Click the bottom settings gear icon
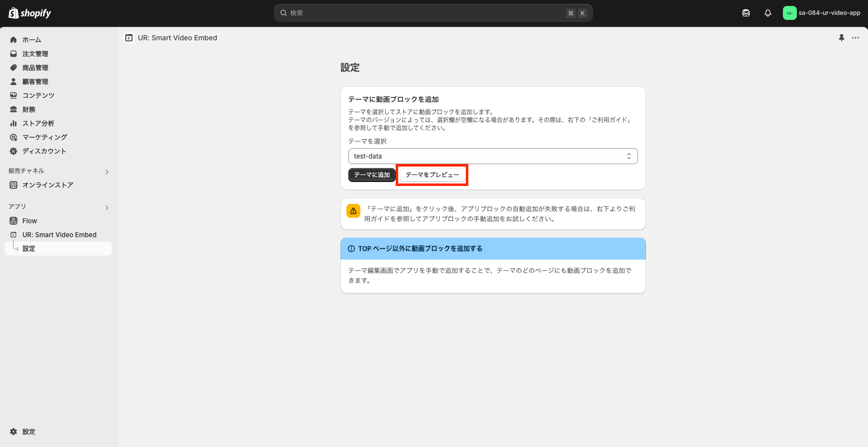This screenshot has width=868, height=447. click(x=13, y=432)
